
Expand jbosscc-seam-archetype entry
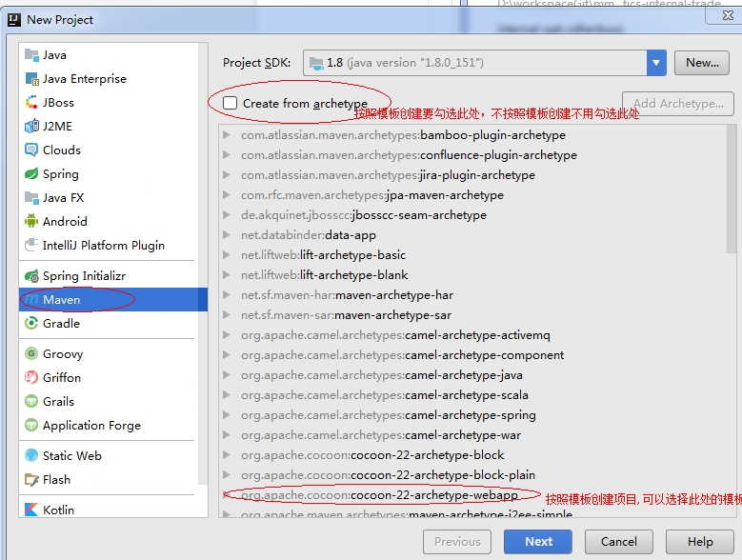click(x=227, y=214)
